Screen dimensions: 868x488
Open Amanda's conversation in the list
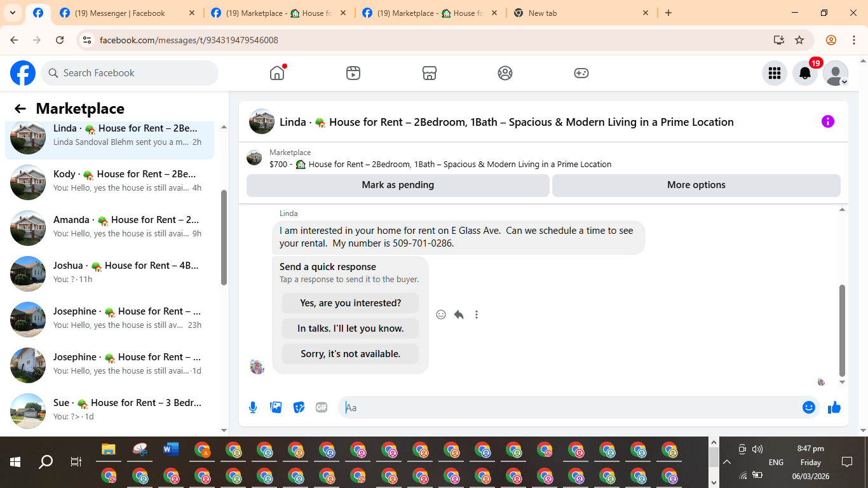(109, 227)
